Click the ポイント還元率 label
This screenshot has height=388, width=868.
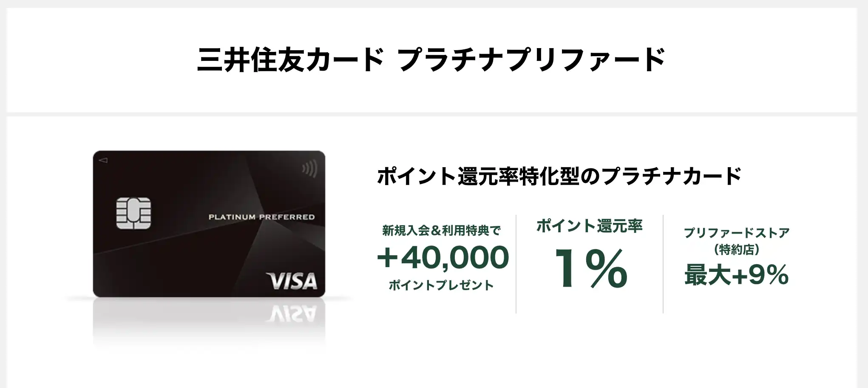click(x=589, y=226)
